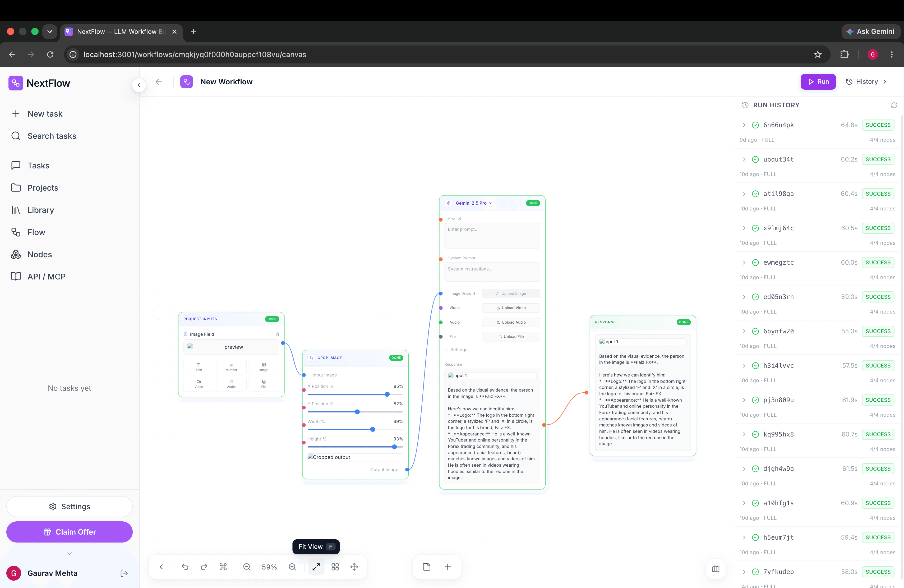The image size is (904, 588).
Task: Open New task in sidebar
Action: point(70,114)
